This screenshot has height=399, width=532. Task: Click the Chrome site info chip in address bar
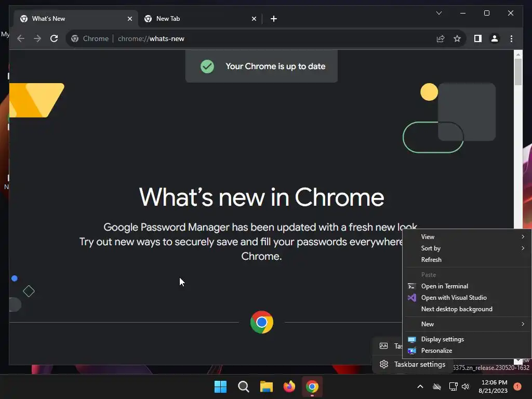point(89,38)
